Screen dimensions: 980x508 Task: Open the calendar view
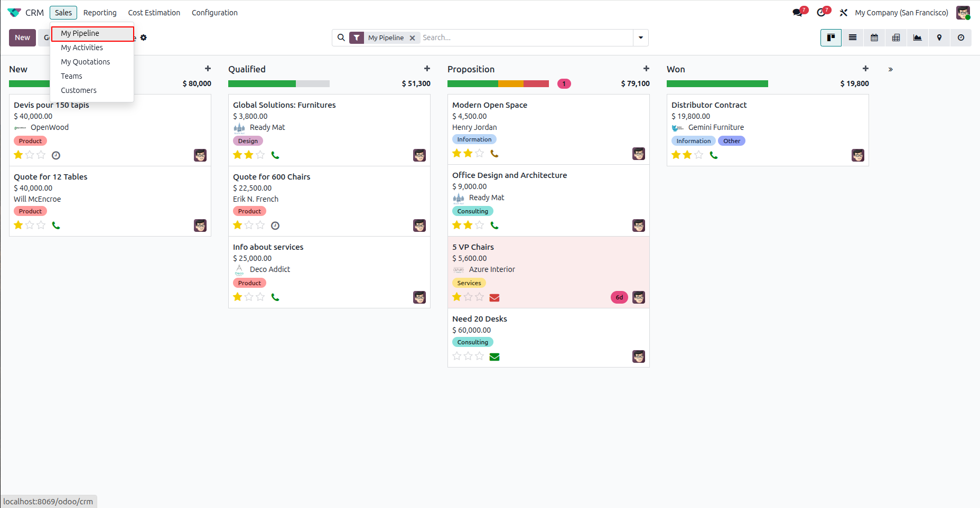[x=874, y=37]
